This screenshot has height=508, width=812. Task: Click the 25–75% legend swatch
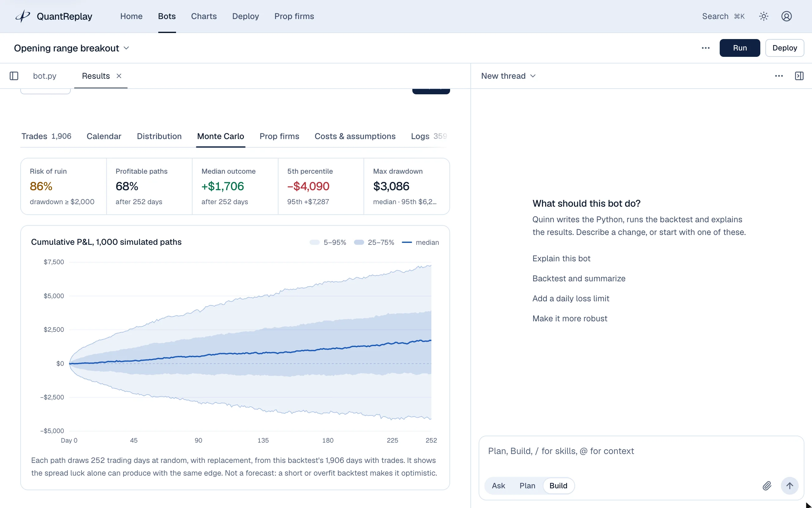(x=359, y=242)
